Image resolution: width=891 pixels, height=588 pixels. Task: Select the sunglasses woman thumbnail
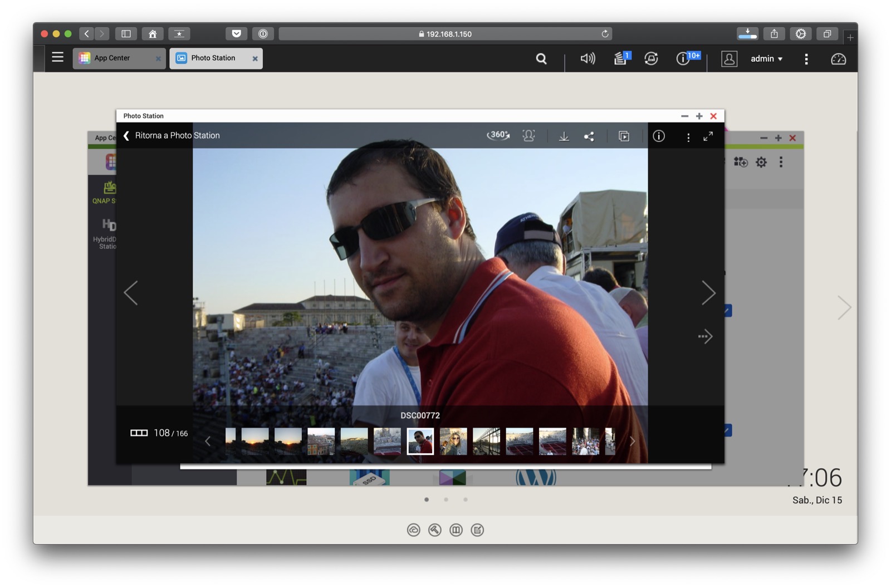pyautogui.click(x=453, y=441)
